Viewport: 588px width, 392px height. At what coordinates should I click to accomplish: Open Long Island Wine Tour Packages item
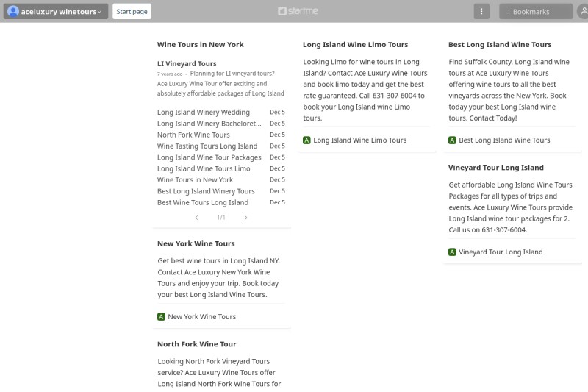209,157
